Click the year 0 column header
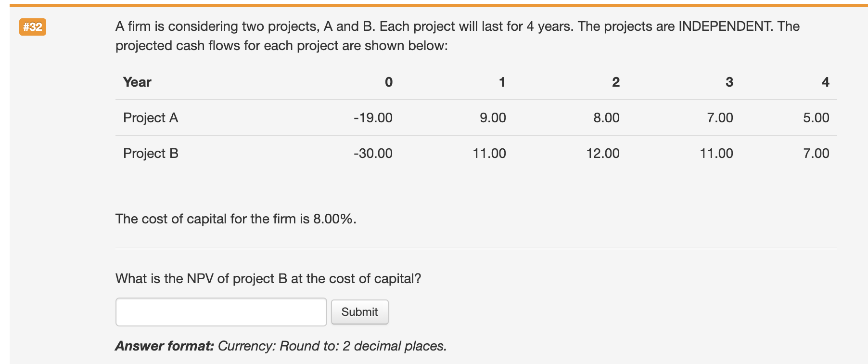The width and height of the screenshot is (868, 364). click(388, 82)
